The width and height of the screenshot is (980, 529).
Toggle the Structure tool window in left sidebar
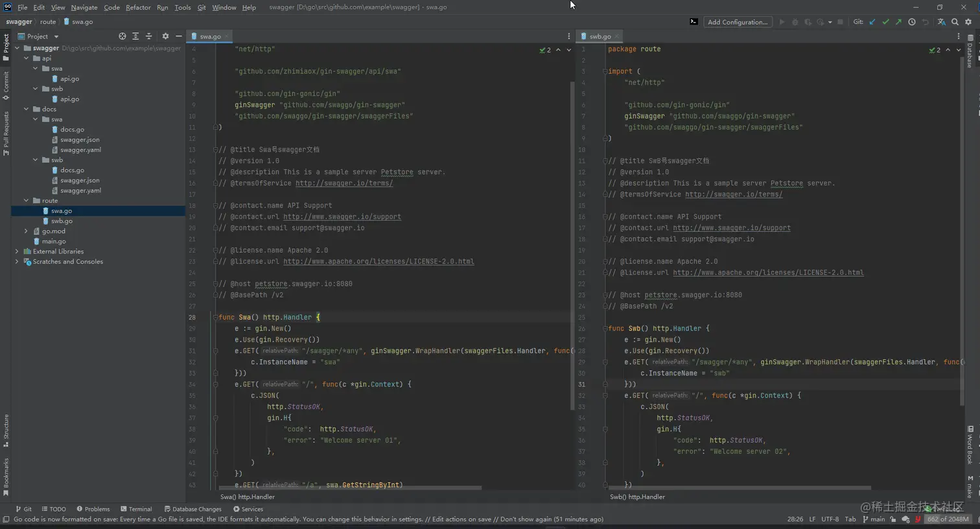(6, 430)
